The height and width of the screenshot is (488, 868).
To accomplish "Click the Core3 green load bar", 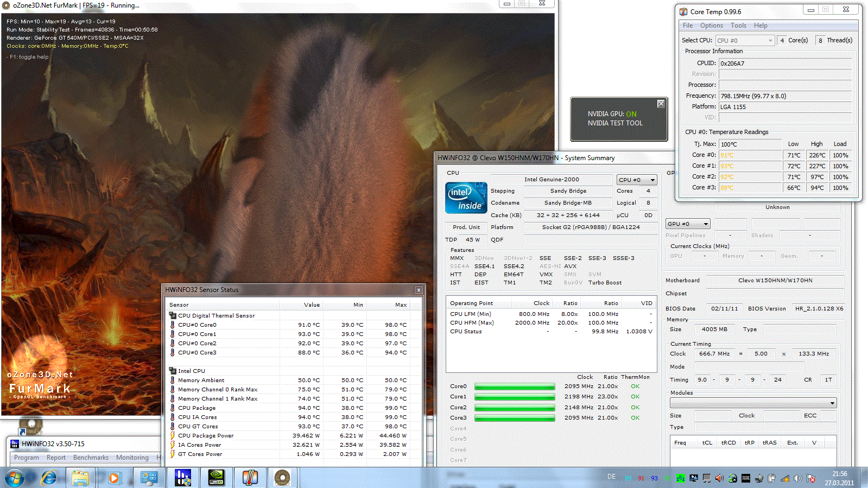I will pos(515,418).
